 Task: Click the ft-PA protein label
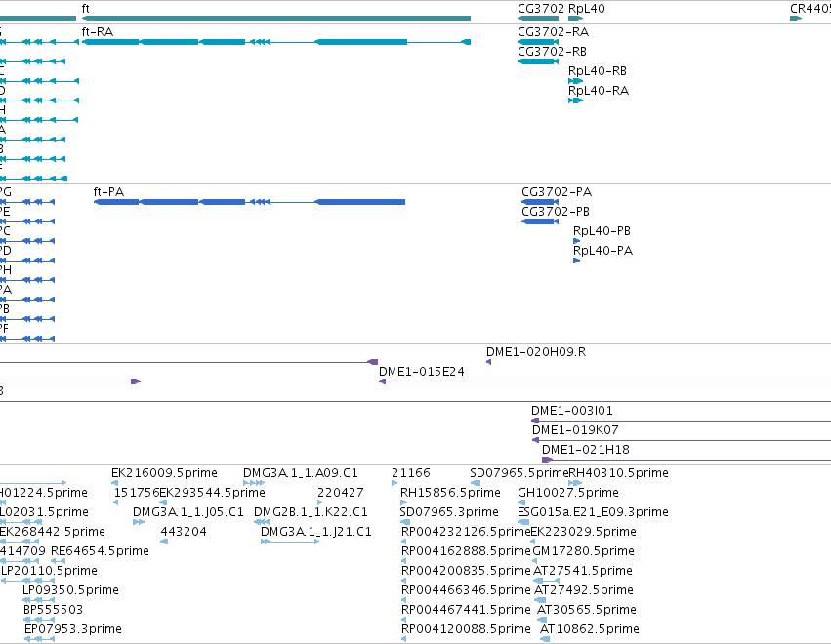(x=108, y=191)
